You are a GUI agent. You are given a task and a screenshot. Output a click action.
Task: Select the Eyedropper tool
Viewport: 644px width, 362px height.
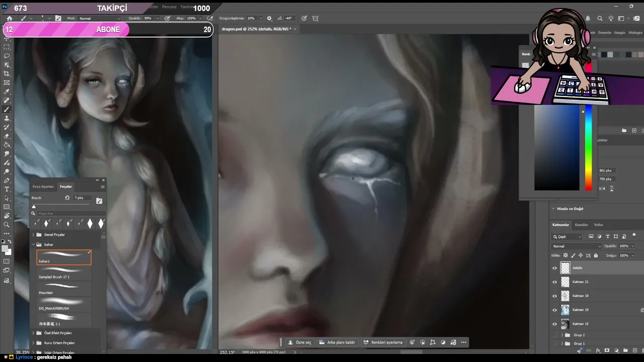pyautogui.click(x=7, y=92)
